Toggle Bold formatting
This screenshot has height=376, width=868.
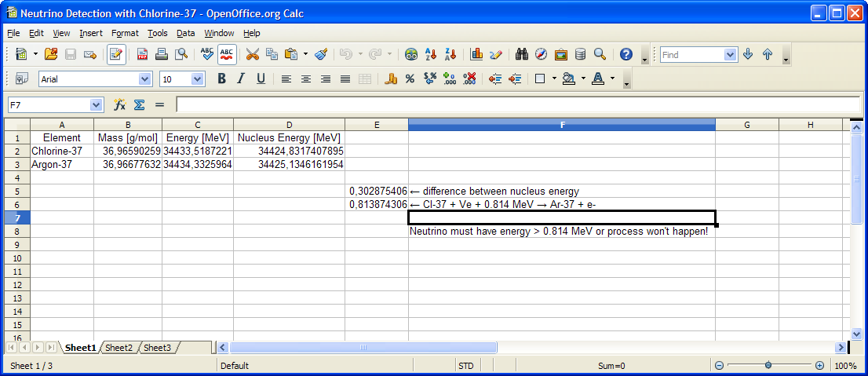click(221, 78)
